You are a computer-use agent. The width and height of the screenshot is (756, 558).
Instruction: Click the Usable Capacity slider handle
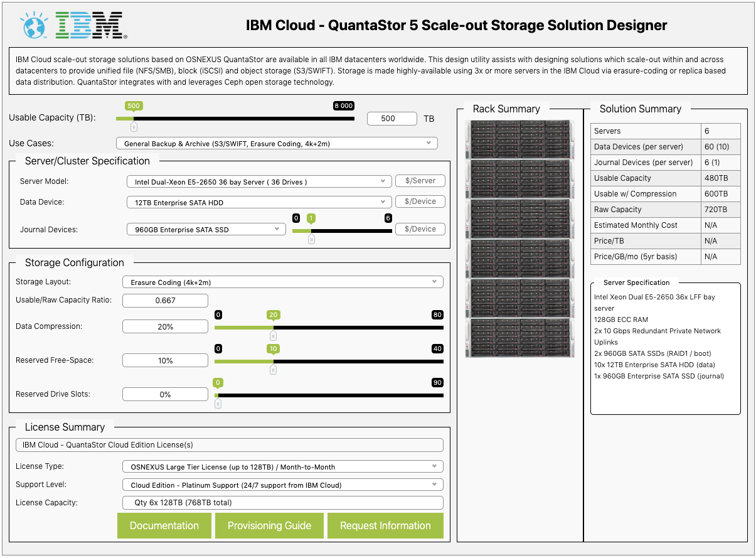point(134,127)
